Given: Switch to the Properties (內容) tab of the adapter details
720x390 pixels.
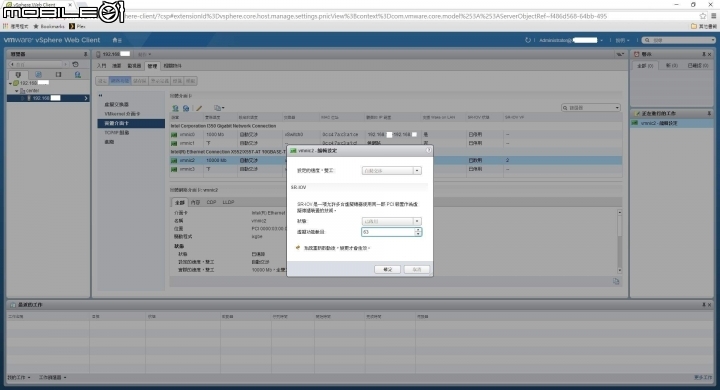Looking at the screenshot, I should [x=196, y=203].
